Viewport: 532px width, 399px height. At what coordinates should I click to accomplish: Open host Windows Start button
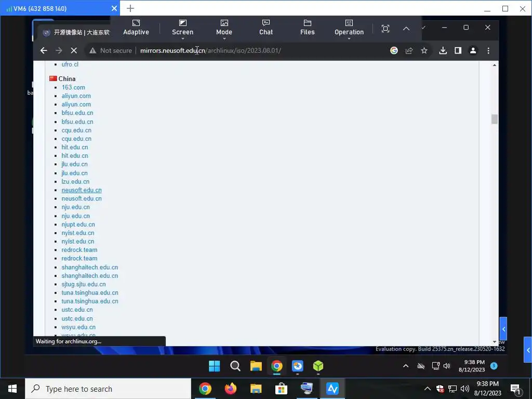point(12,389)
